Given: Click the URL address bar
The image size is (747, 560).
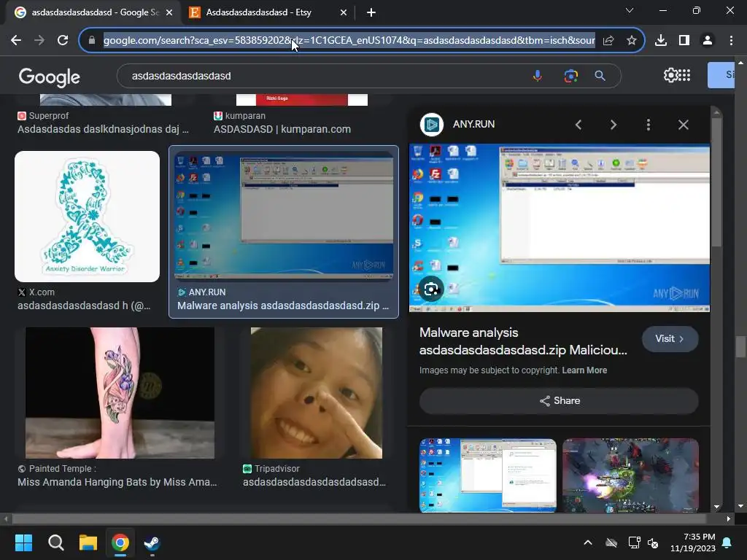Looking at the screenshot, I should tap(349, 41).
